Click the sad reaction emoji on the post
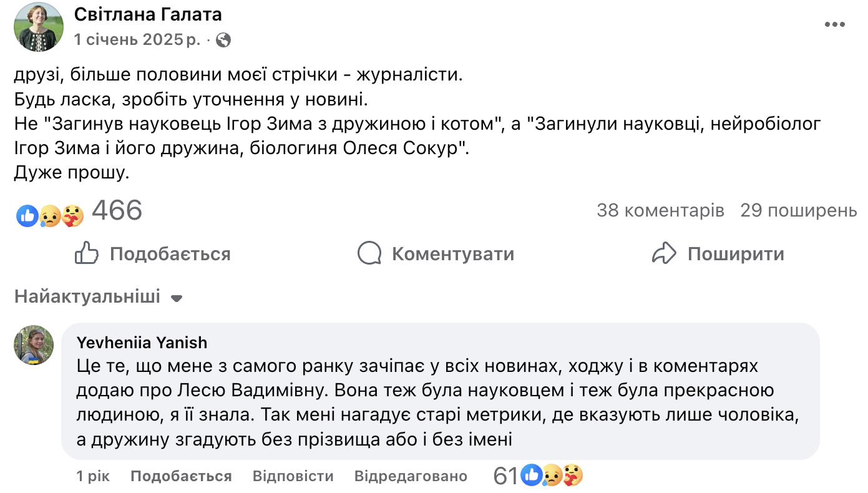 pyautogui.click(x=49, y=217)
